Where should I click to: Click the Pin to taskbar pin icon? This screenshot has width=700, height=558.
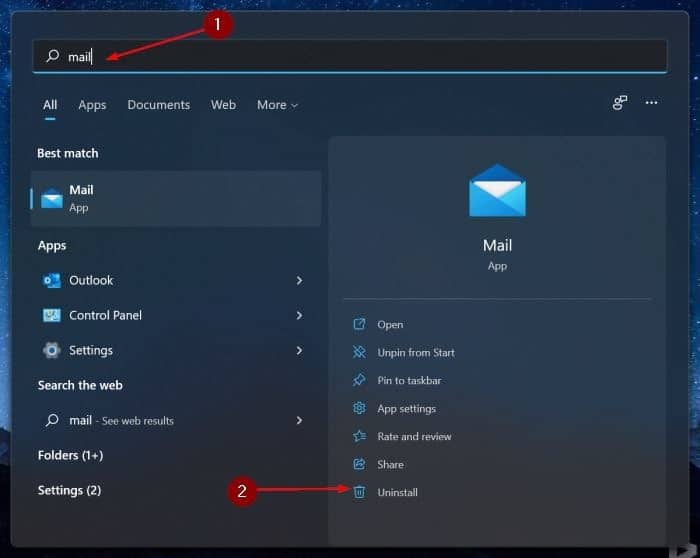pos(359,380)
